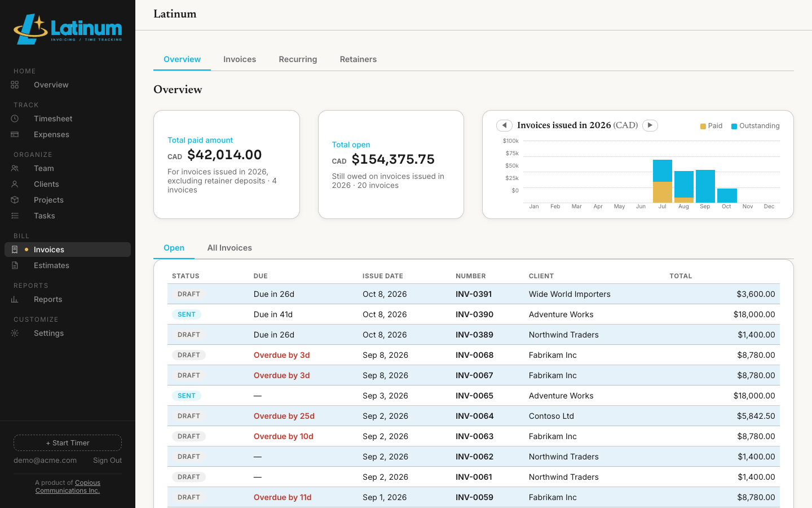Click the Invoices document icon in sidebar
812x508 pixels.
tap(15, 249)
